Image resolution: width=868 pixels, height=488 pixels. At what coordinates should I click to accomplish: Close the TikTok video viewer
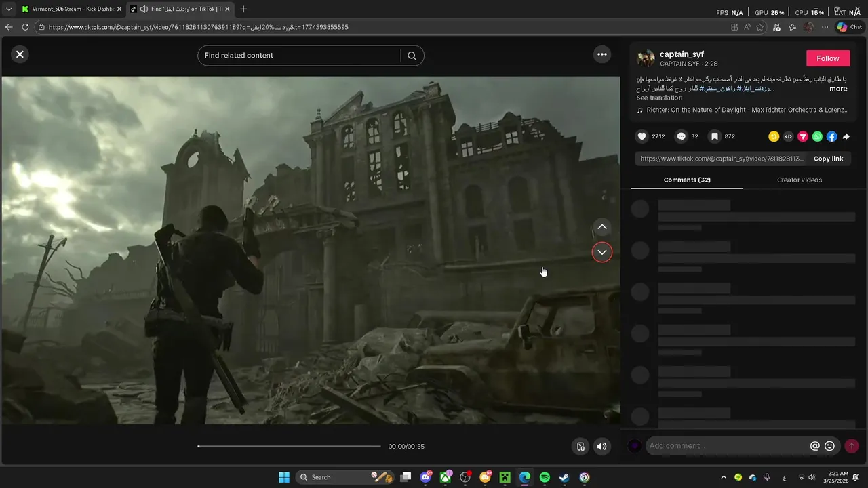click(20, 54)
